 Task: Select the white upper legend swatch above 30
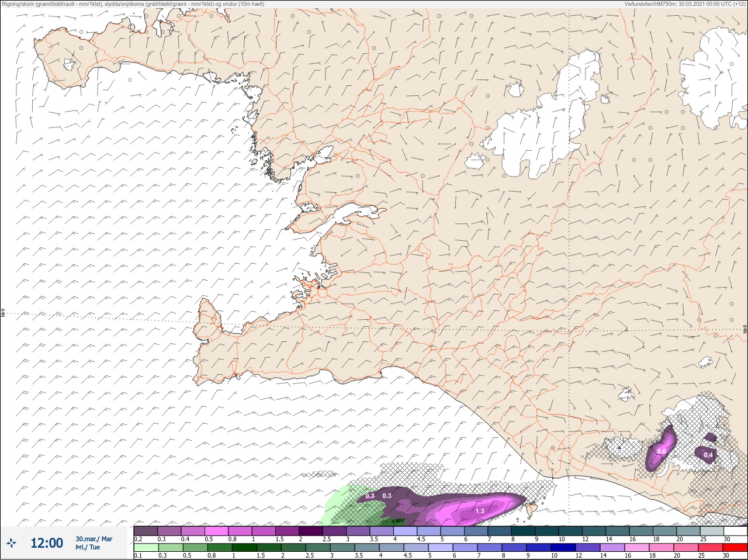click(736, 531)
